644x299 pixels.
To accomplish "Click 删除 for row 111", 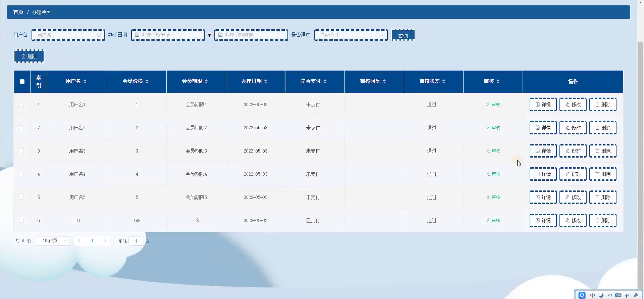I will click(603, 220).
